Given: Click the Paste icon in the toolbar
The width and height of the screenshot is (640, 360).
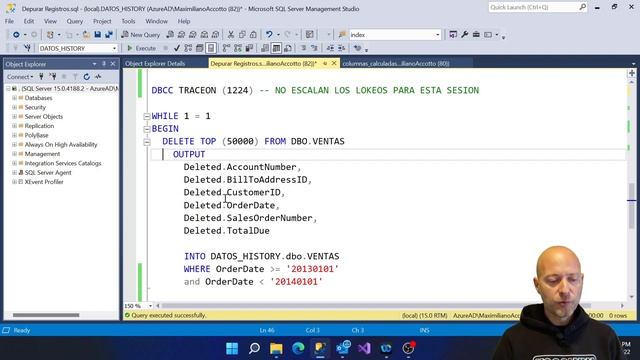Looking at the screenshot, I should pyautogui.click(x=253, y=35).
